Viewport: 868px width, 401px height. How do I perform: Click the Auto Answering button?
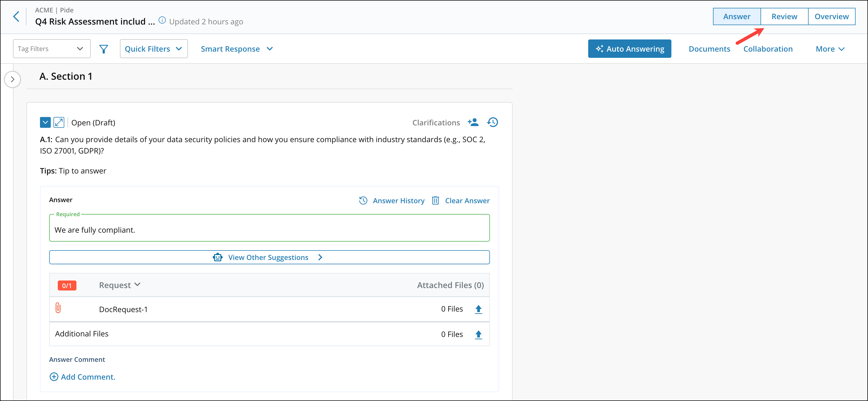tap(630, 49)
